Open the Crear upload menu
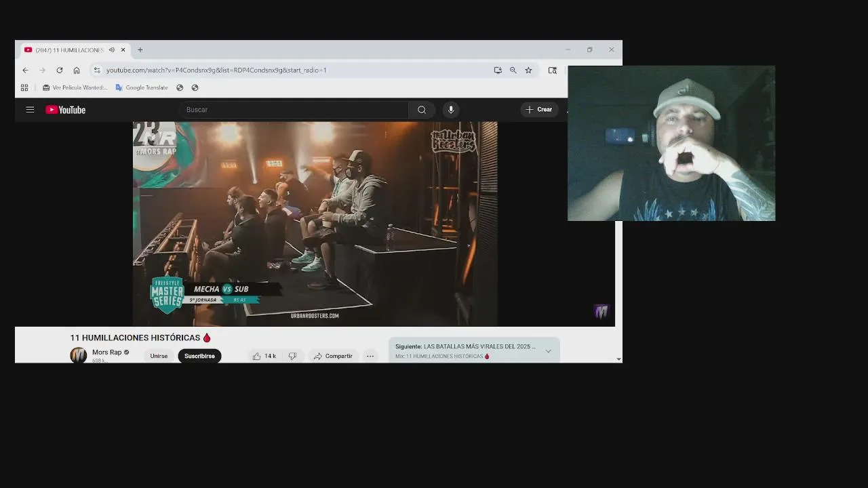The image size is (868, 488). pos(540,110)
